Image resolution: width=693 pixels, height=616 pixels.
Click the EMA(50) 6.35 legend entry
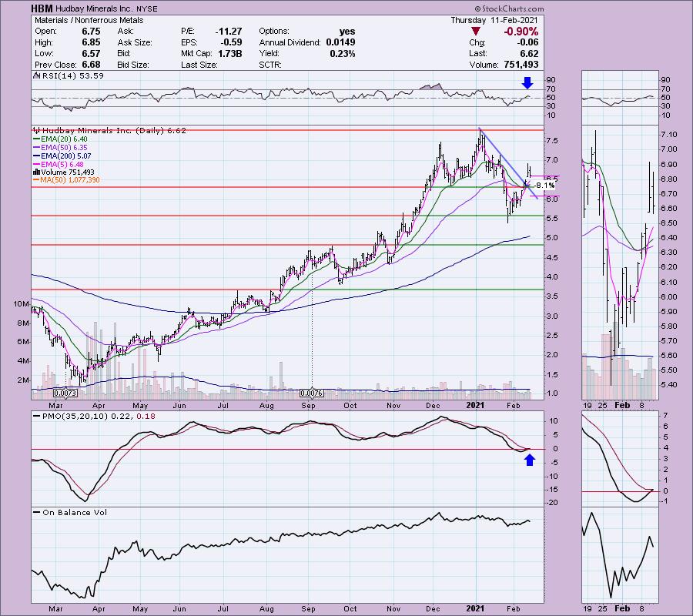60,147
